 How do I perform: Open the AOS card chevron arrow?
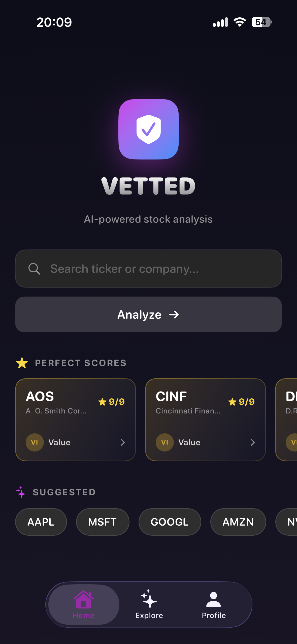123,442
